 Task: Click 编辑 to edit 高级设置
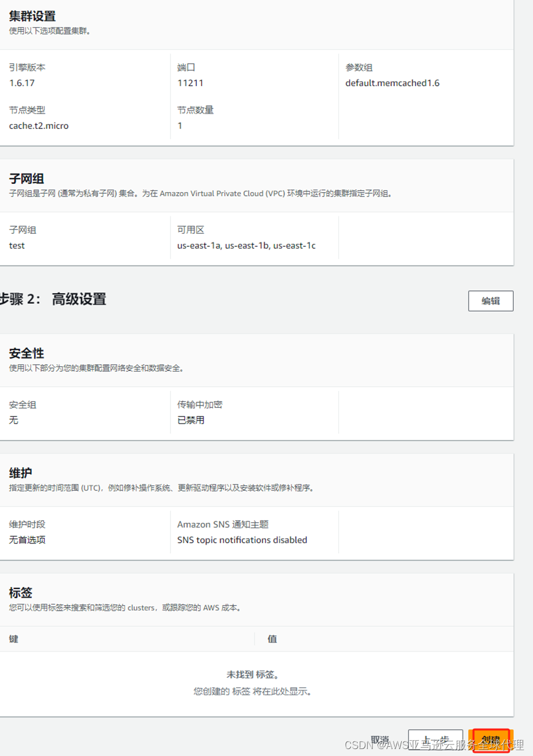490,301
